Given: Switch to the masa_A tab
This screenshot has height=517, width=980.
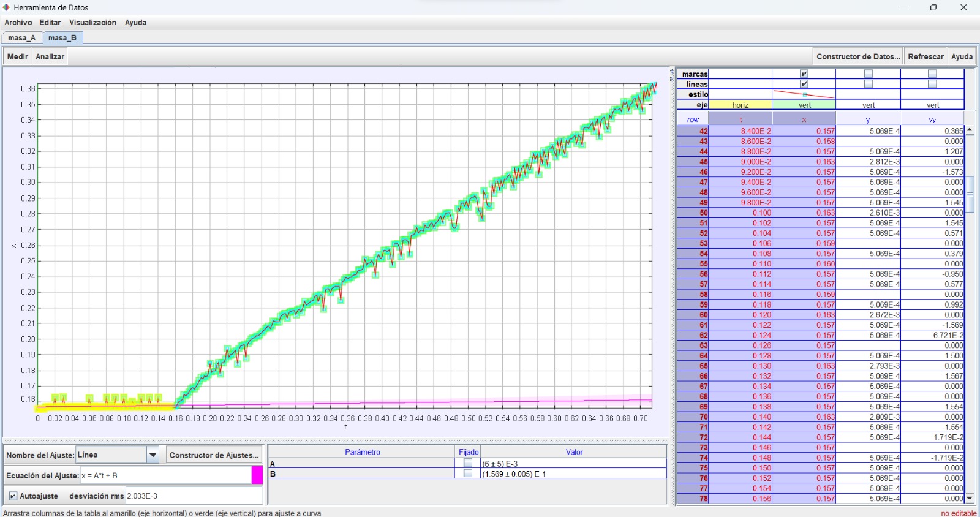Looking at the screenshot, I should tap(21, 38).
